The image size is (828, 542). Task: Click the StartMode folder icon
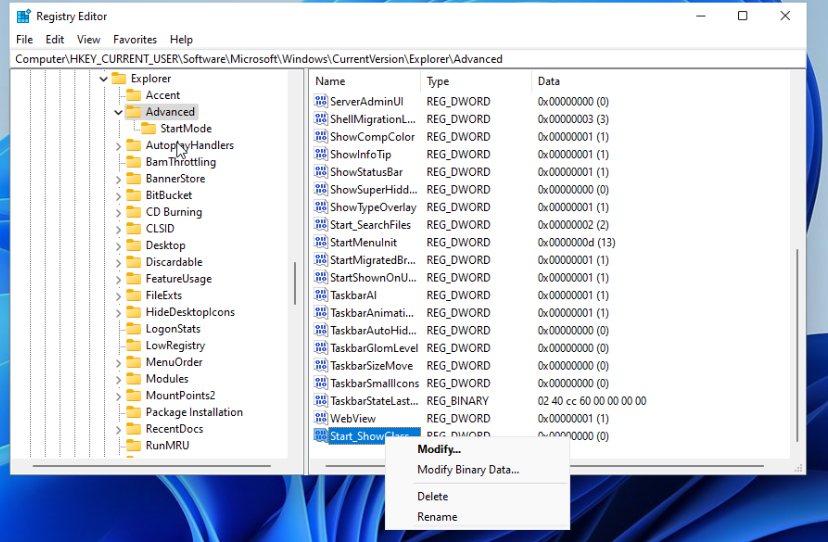pos(148,128)
